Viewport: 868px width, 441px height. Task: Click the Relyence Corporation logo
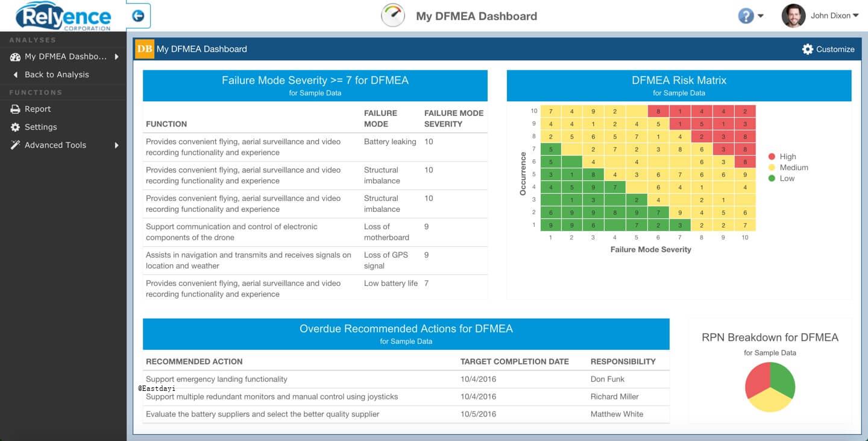pos(63,16)
